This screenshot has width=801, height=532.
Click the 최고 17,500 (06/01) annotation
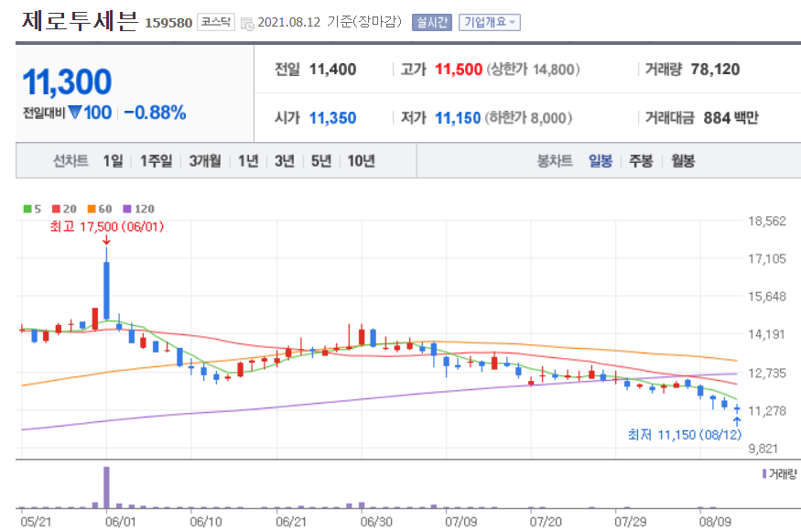107,226
